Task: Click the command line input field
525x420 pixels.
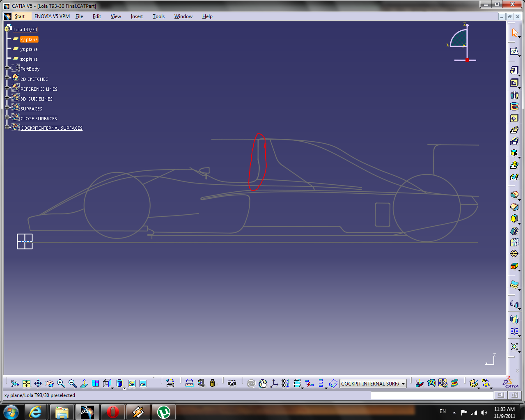Action: click(x=432, y=395)
